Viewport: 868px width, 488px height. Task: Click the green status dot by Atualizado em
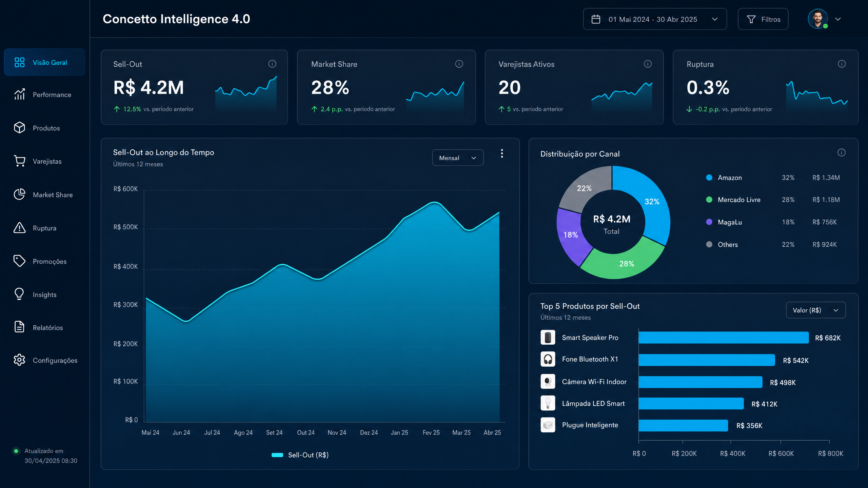point(16,451)
